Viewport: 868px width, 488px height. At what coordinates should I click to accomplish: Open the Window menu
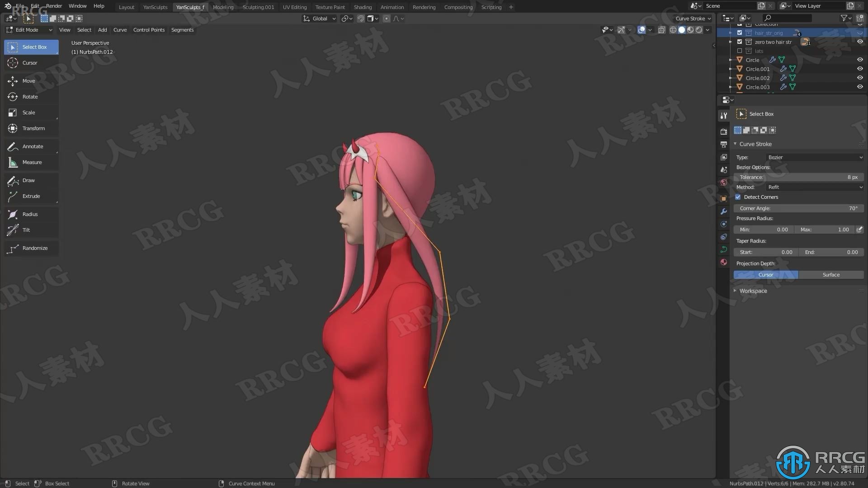click(x=77, y=6)
